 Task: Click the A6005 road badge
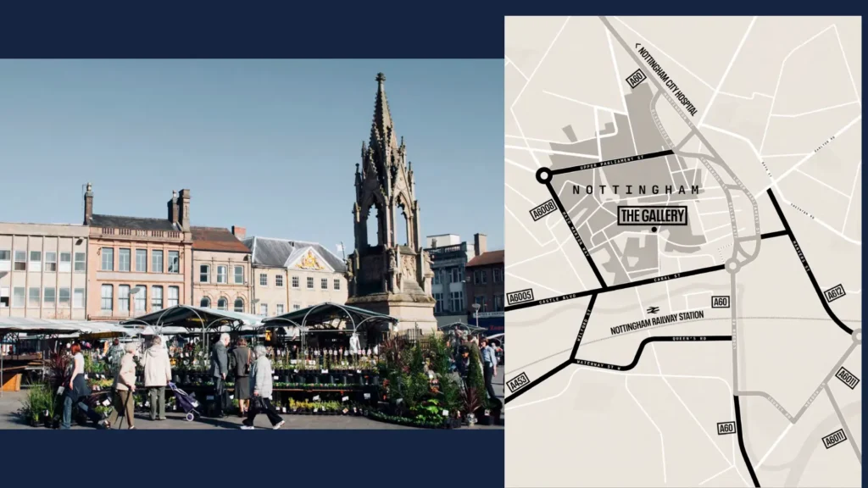(x=520, y=297)
